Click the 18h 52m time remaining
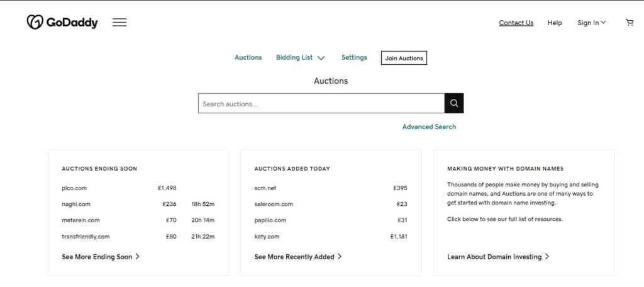 (x=203, y=205)
